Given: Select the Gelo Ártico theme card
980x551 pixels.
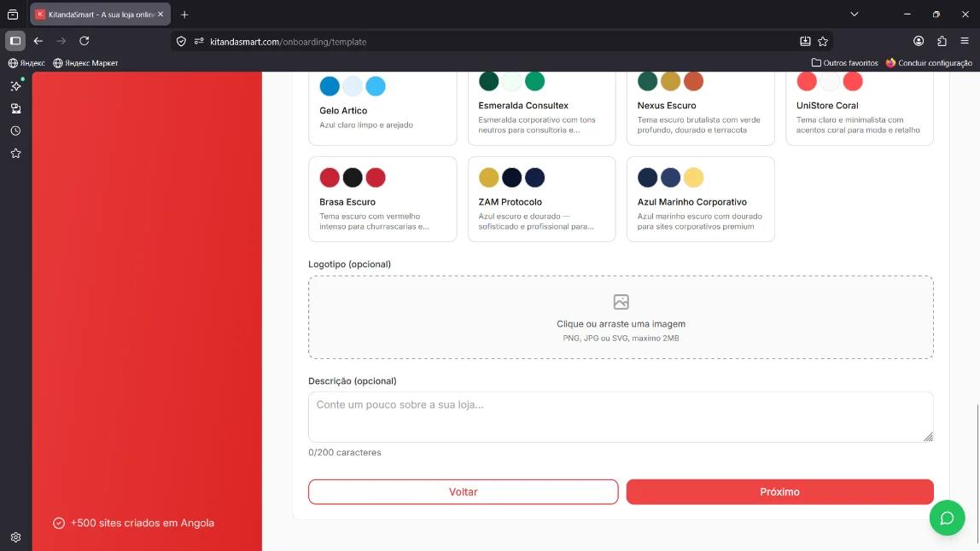Looking at the screenshot, I should 382,108.
